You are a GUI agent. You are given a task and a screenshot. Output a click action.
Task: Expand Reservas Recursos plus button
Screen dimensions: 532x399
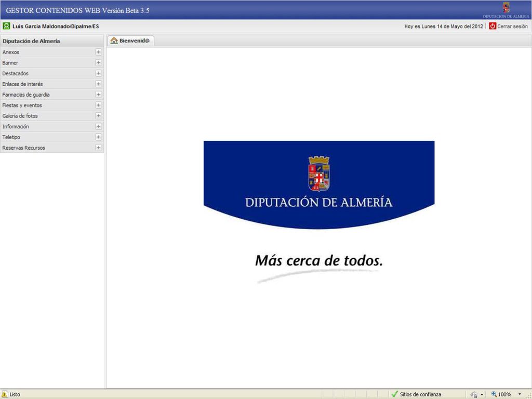click(98, 148)
